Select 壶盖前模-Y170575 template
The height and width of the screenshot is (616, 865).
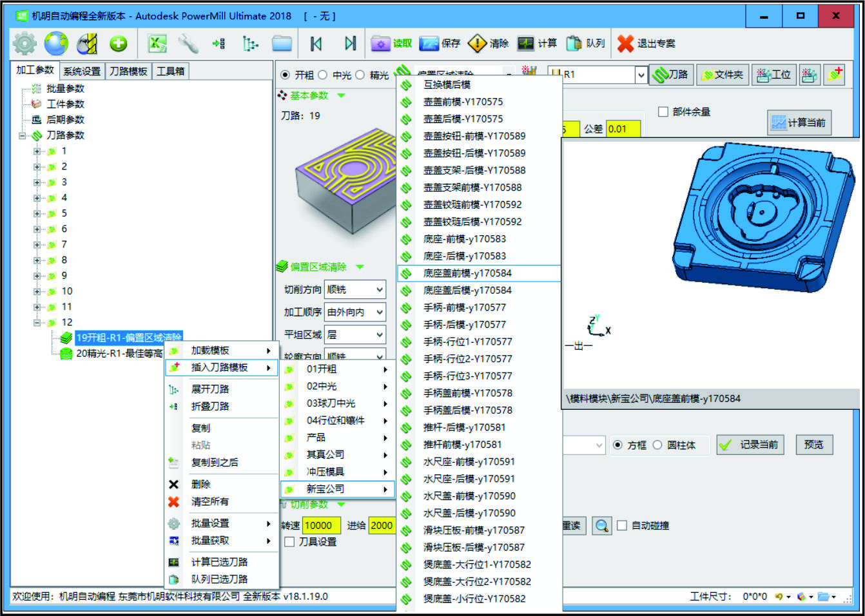point(479,102)
